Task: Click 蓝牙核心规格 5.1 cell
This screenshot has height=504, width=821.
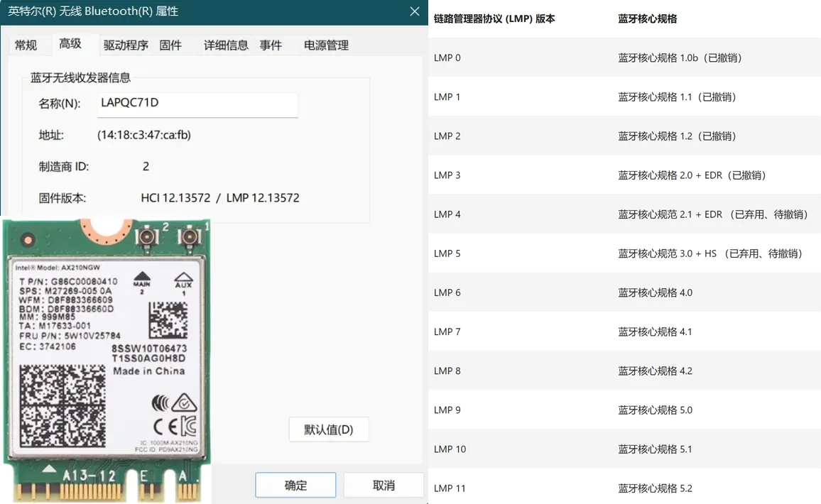Action: coord(655,449)
